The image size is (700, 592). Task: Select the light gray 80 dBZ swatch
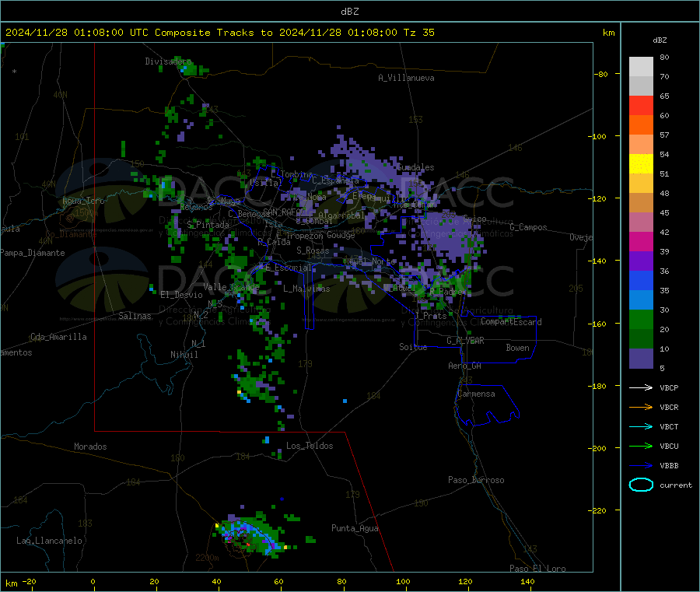point(641,67)
